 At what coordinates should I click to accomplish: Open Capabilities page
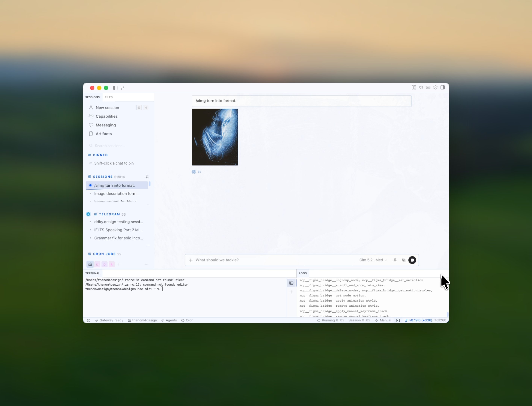pos(118,116)
